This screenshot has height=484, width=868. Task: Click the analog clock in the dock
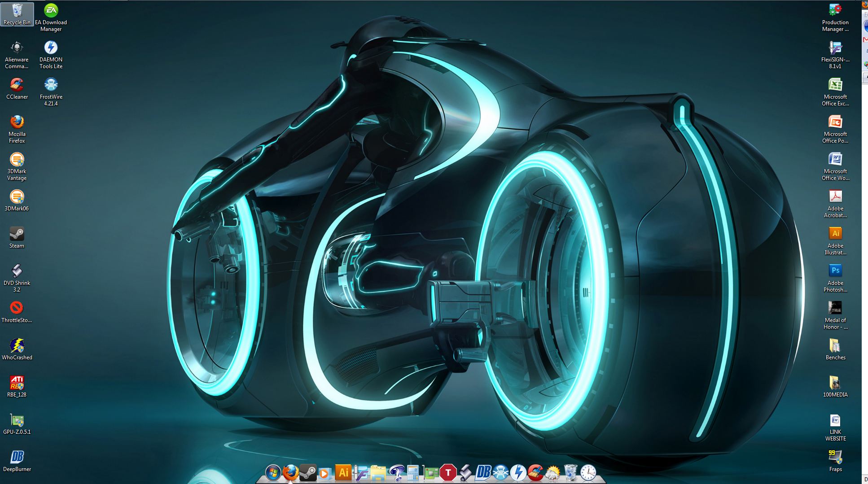(588, 472)
